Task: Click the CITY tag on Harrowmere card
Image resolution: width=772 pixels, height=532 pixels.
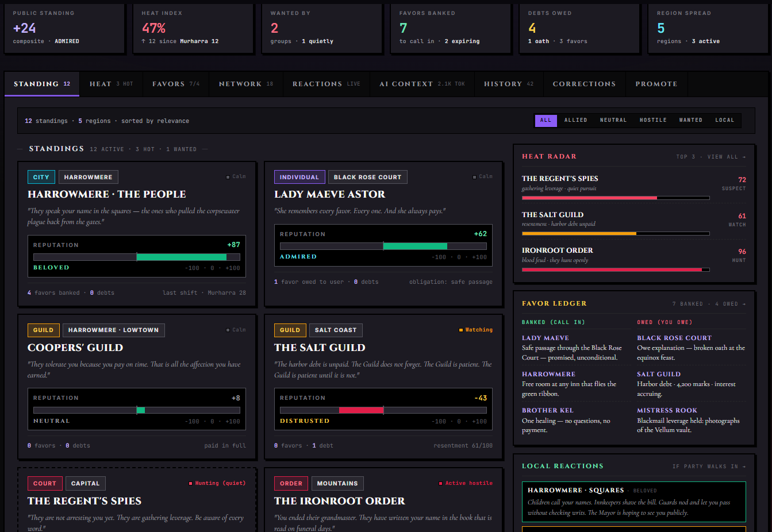Action: 41,177
